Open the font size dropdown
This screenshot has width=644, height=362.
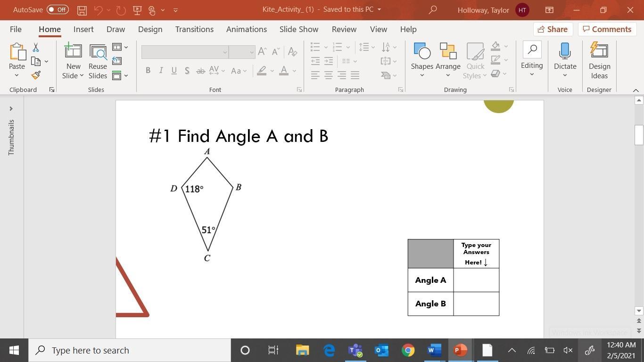(x=252, y=52)
